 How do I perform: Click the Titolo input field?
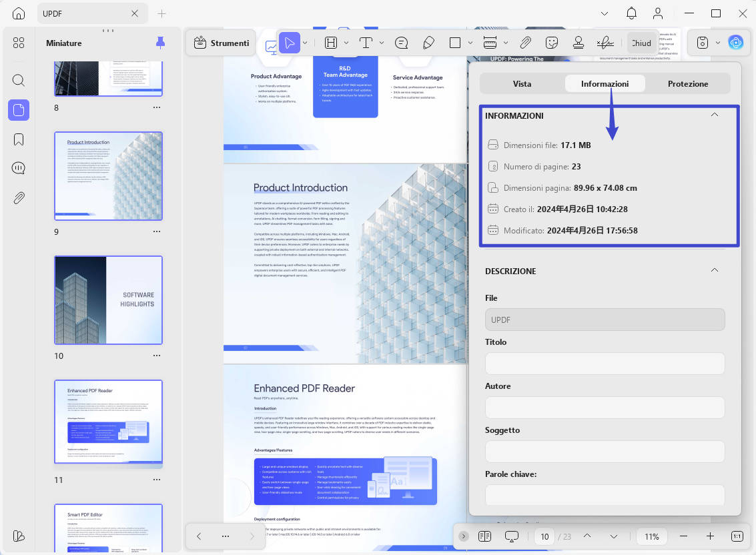click(605, 364)
